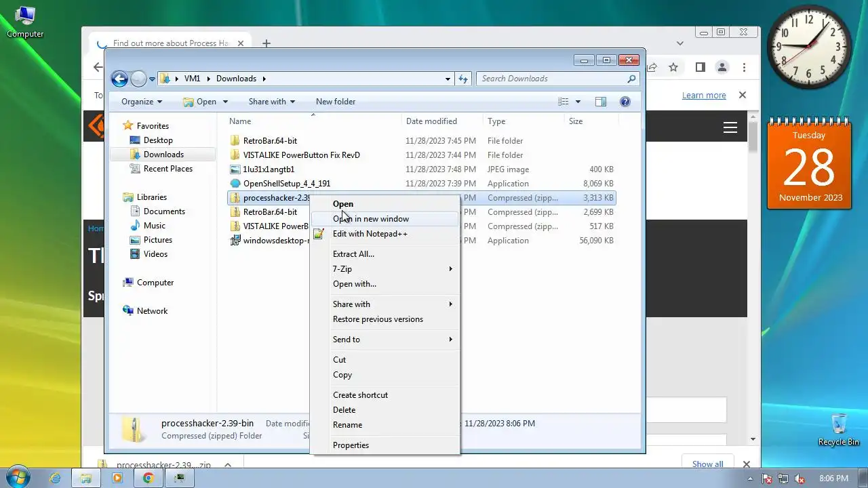Choose Properties from context menu
The width and height of the screenshot is (868, 488).
click(x=384, y=445)
